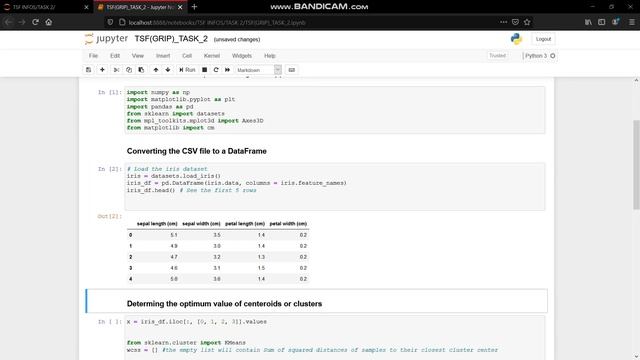The image size is (640, 360).
Task: Open the Help menu
Action: (x=270, y=56)
